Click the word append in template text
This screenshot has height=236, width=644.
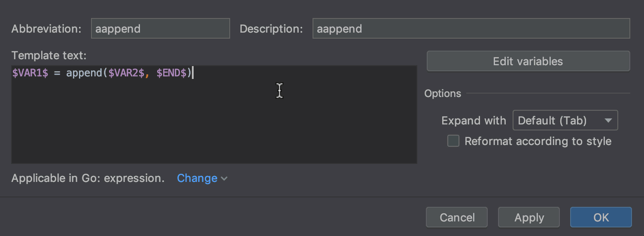pos(83,73)
